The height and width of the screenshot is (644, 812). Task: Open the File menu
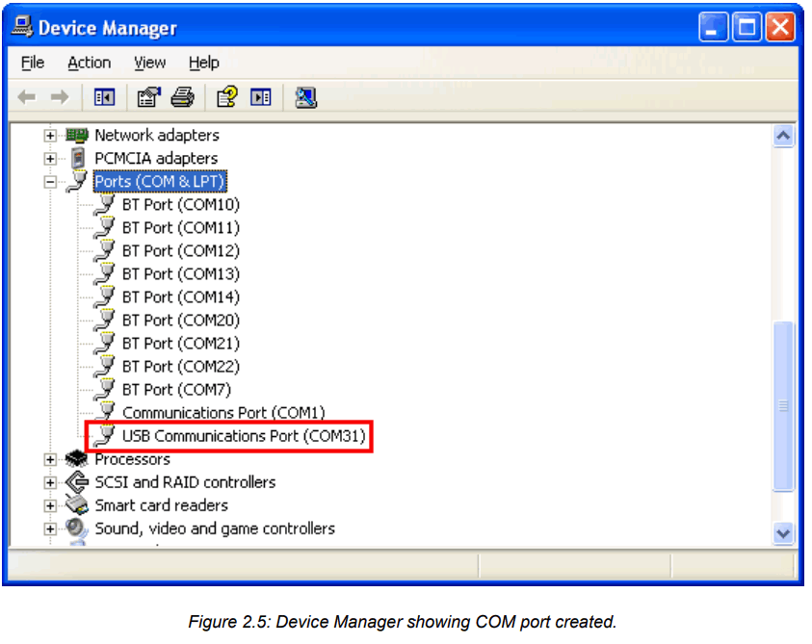tap(33, 63)
